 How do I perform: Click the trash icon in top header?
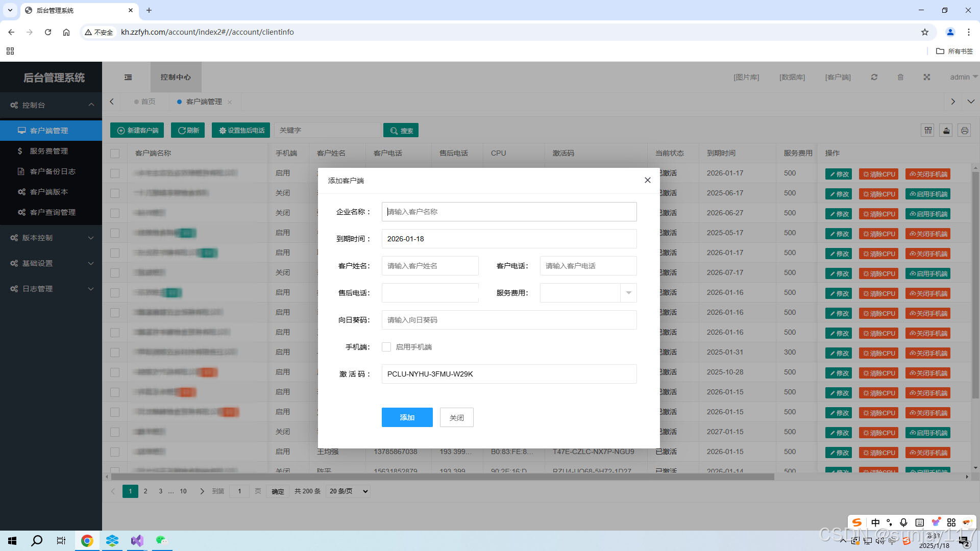[900, 77]
